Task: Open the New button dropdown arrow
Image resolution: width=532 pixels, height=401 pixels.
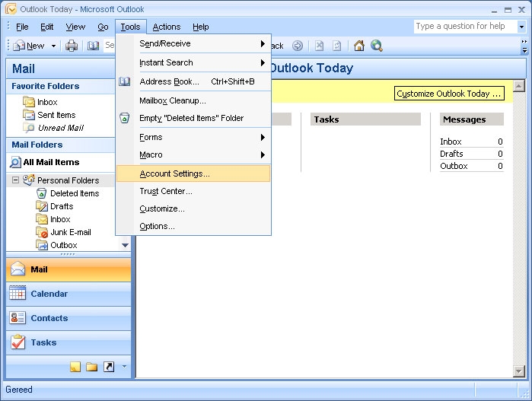Action: tap(53, 46)
